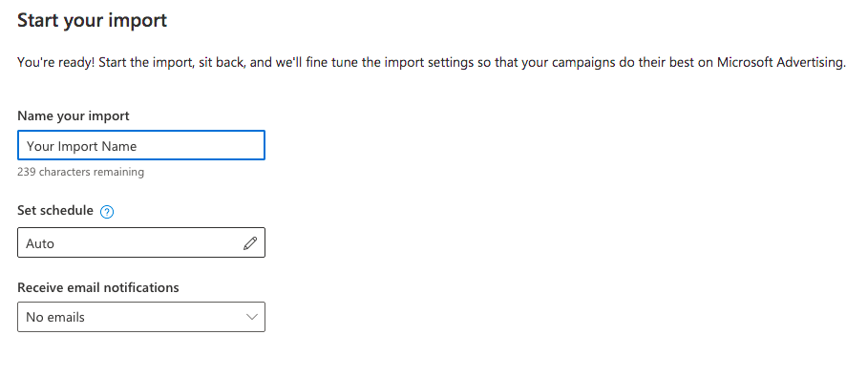
Task: Focus the Name your import text field
Action: pos(141,146)
